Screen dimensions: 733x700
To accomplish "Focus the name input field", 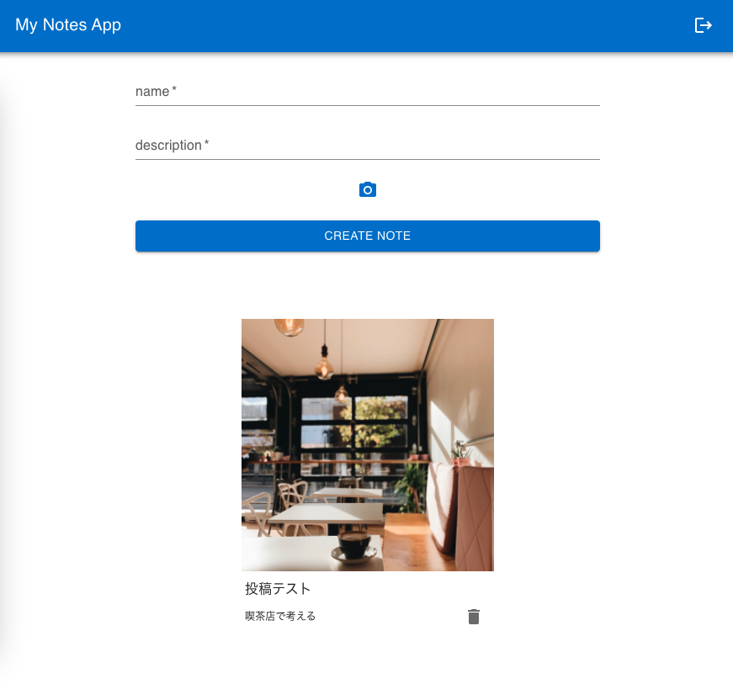I will tap(368, 92).
